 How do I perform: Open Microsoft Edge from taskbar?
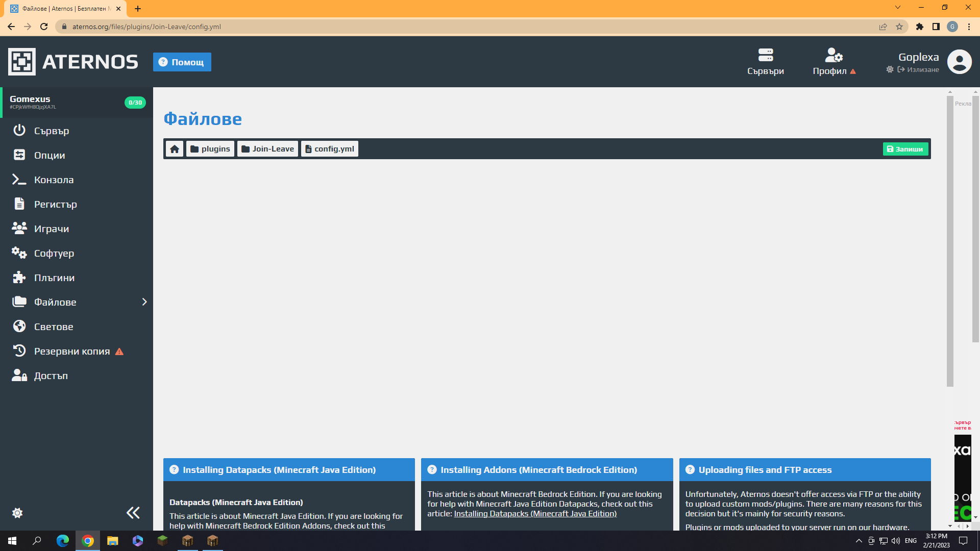click(63, 541)
